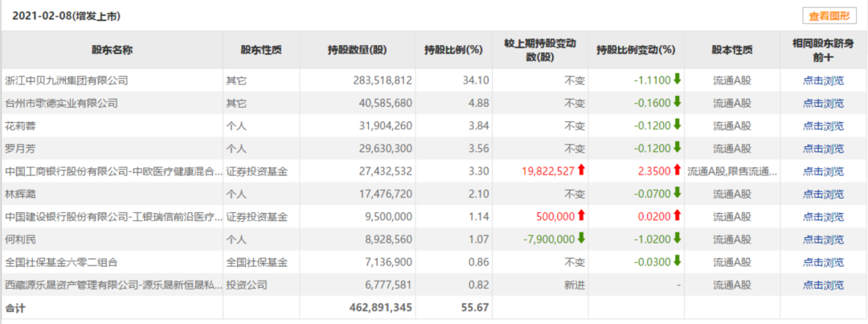The image size is (868, 324).
Task: Click the 持股数量(股) column header
Action: coord(357,50)
